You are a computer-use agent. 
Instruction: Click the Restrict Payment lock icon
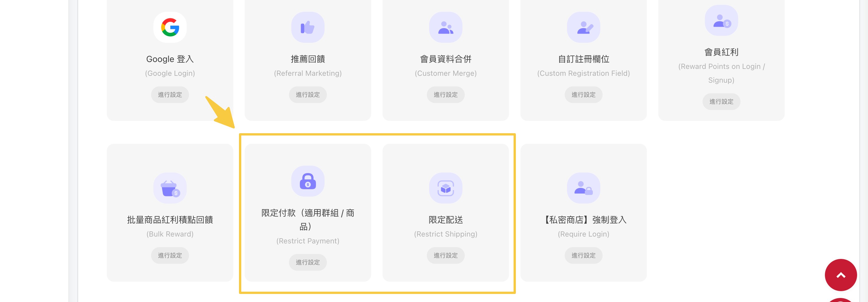[x=308, y=181]
